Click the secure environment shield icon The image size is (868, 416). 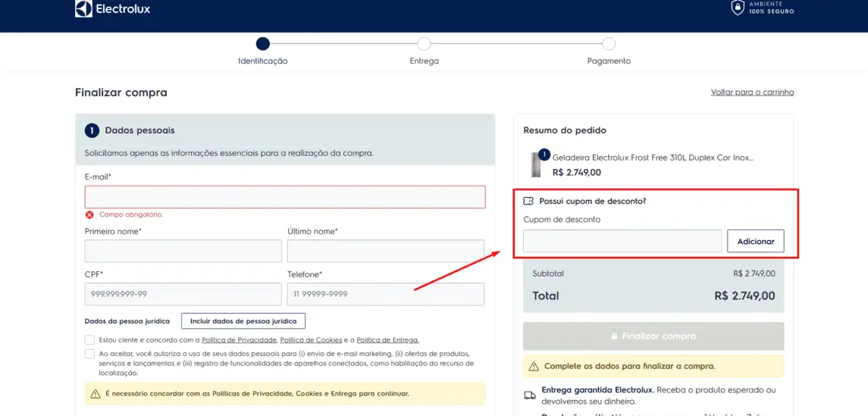(x=738, y=7)
